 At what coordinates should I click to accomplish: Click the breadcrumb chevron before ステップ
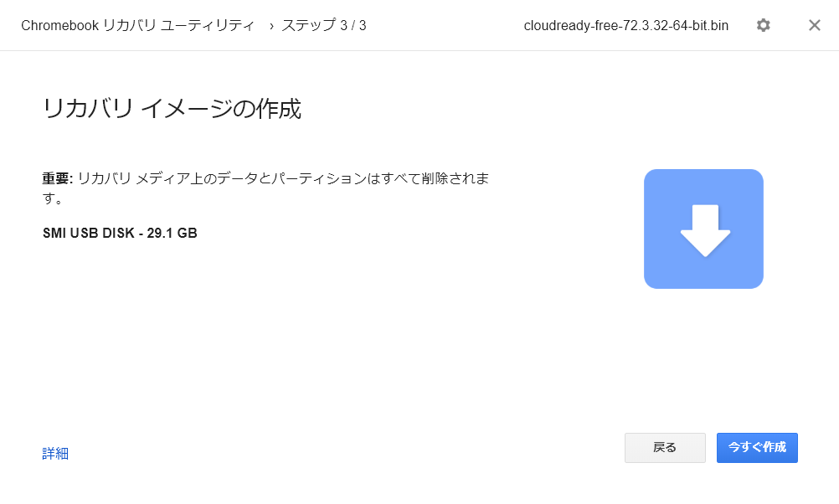click(x=271, y=26)
